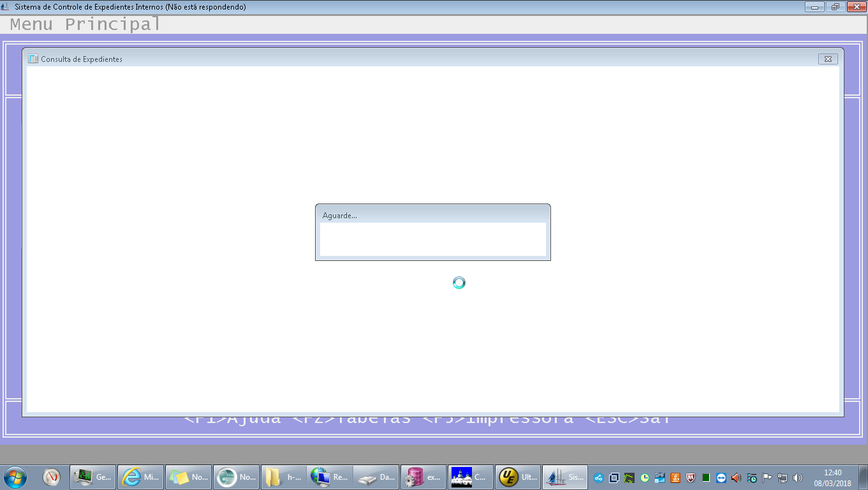868x490 pixels.
Task: Click the green grid tray icon
Action: tap(706, 477)
